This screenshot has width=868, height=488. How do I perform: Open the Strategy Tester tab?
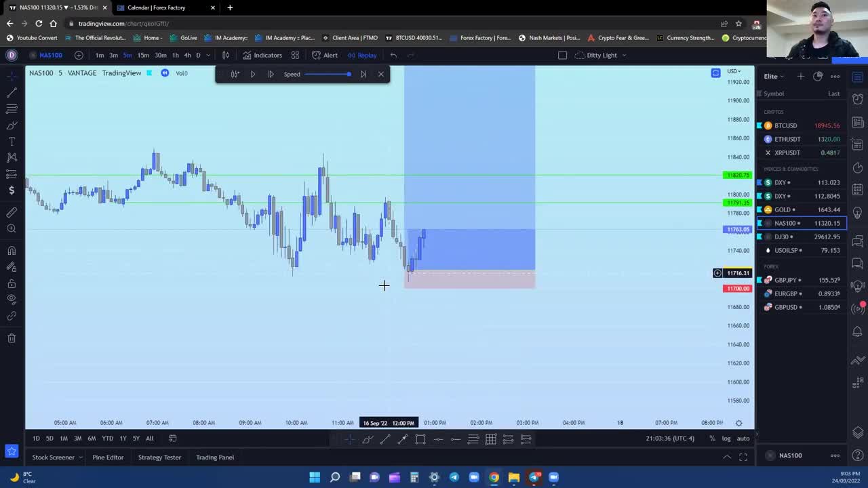click(159, 457)
